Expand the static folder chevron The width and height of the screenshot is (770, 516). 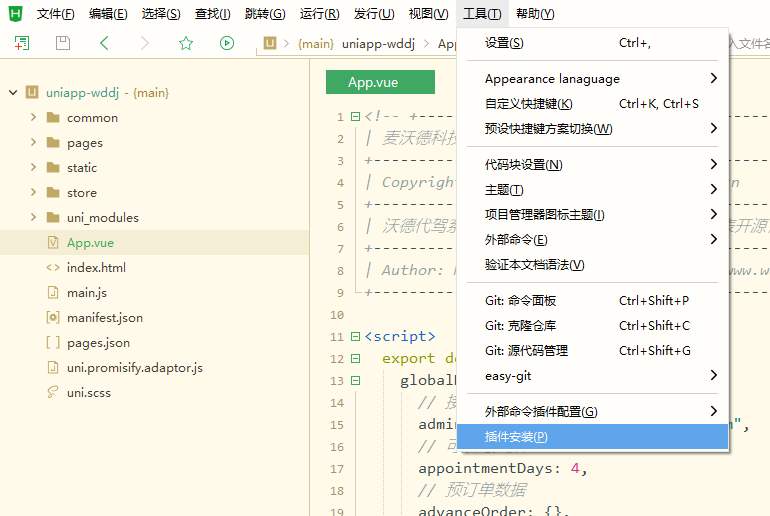pos(33,167)
